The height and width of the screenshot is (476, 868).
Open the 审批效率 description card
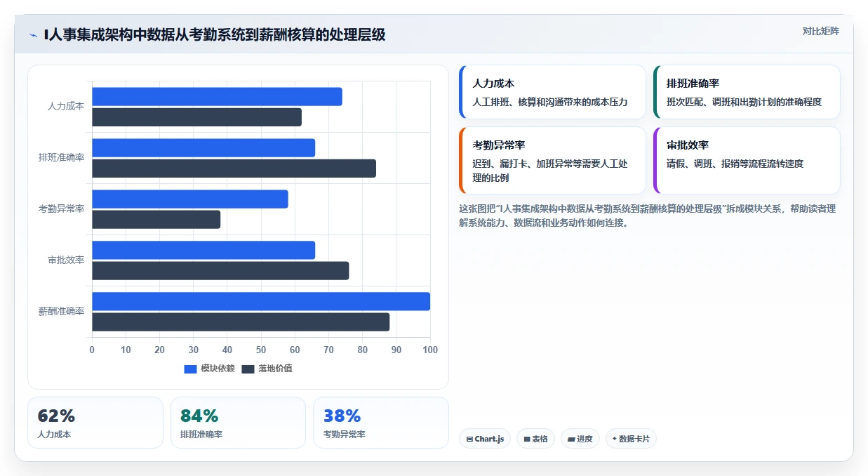(x=747, y=160)
